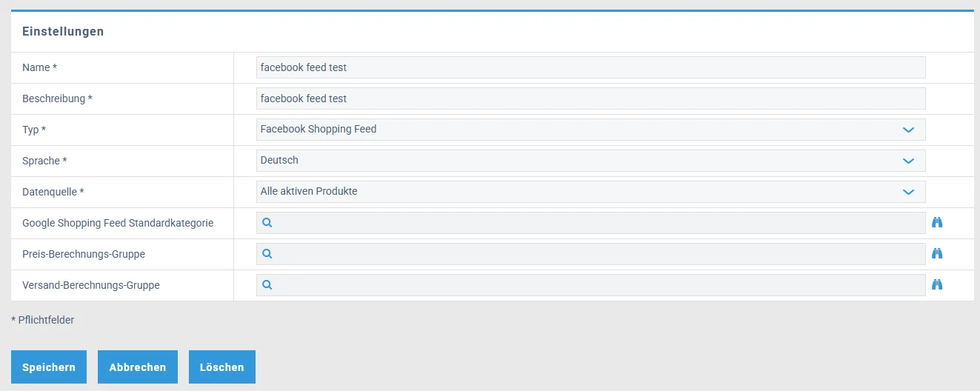The height and width of the screenshot is (391, 980).
Task: Expand the Sprache dropdown set to Deutsch
Action: [x=590, y=161]
